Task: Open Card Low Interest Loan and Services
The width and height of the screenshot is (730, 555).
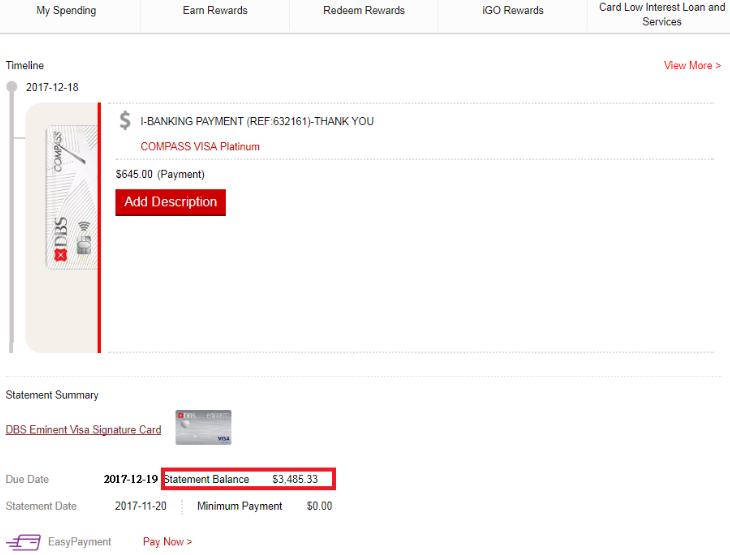Action: [x=662, y=14]
